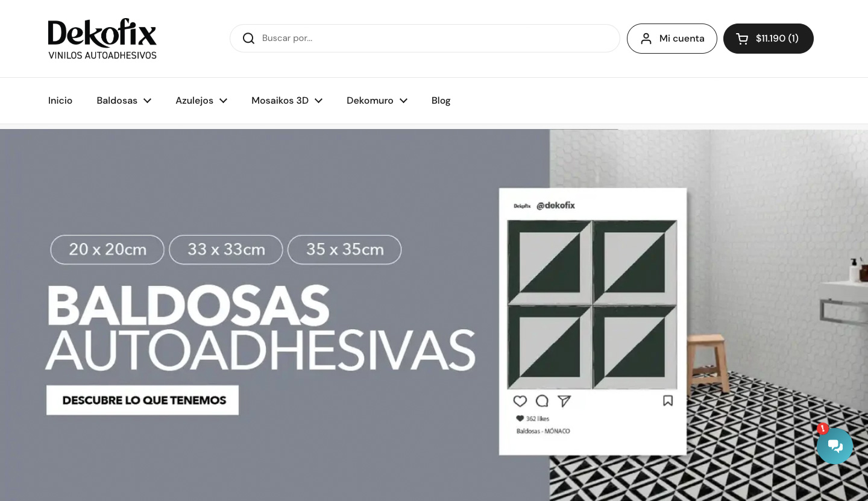Click the Dekofix logo
The width and height of the screenshot is (868, 501).
coord(102,39)
